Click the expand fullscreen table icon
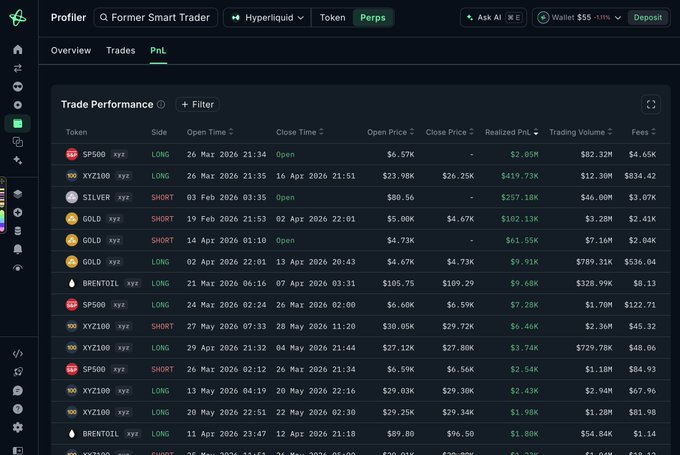680x455 pixels. point(651,105)
